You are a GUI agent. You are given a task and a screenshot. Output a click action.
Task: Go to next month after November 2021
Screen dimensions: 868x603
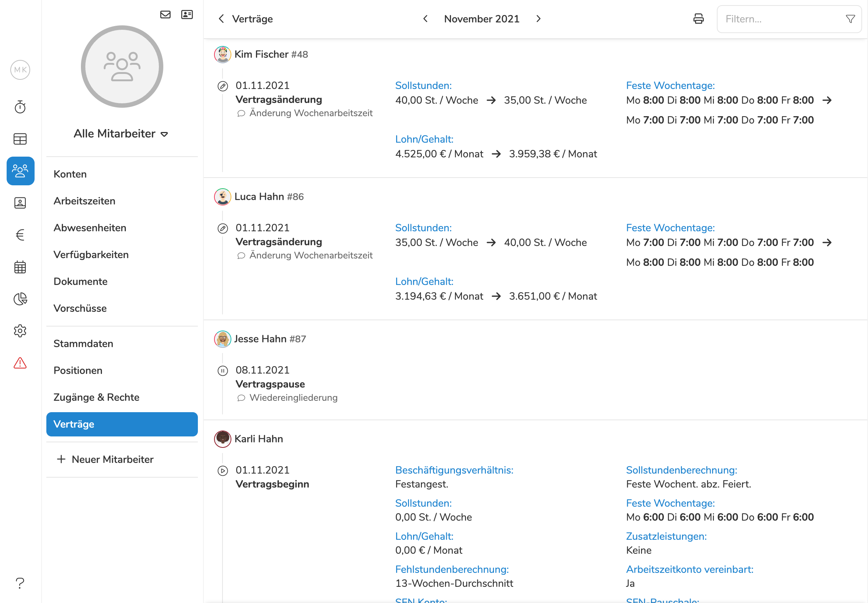coord(538,19)
